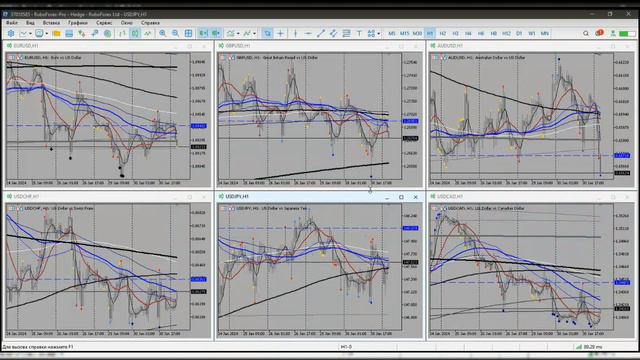The width and height of the screenshot is (640, 360).
Task: Click the yellow folder toolbar icon
Action: [x=56, y=33]
